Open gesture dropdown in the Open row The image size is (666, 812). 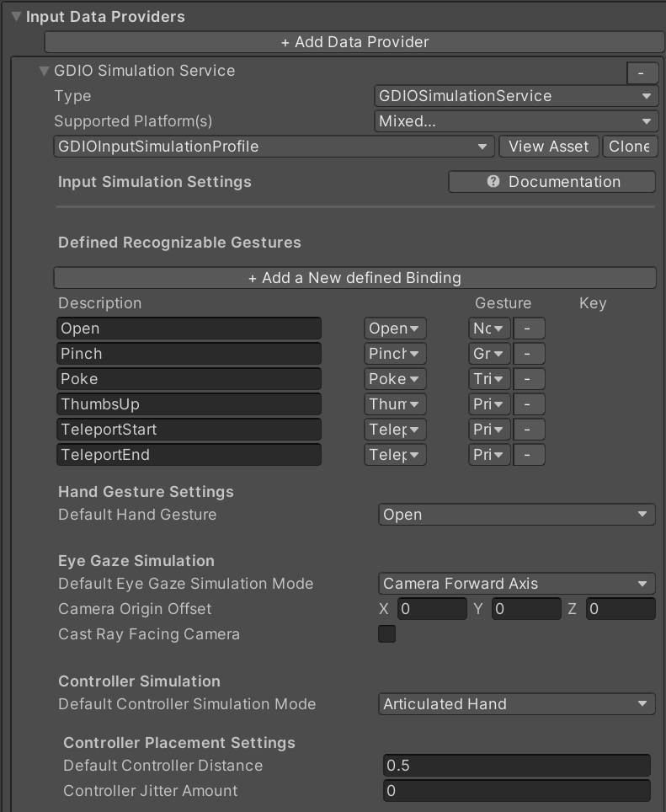tap(395, 329)
